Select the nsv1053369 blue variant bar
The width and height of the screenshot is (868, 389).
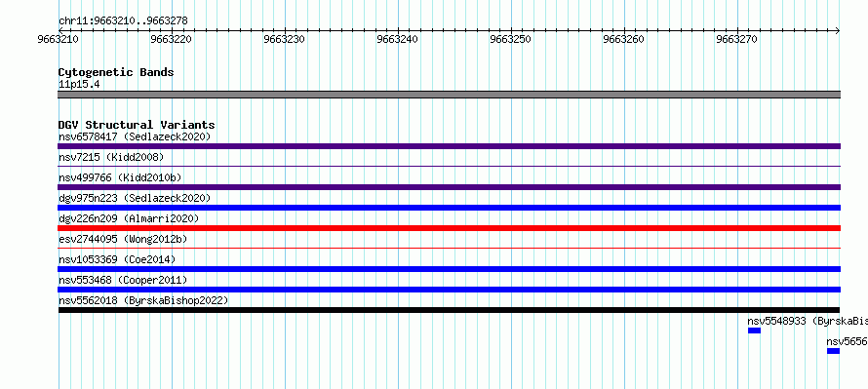coord(449,269)
